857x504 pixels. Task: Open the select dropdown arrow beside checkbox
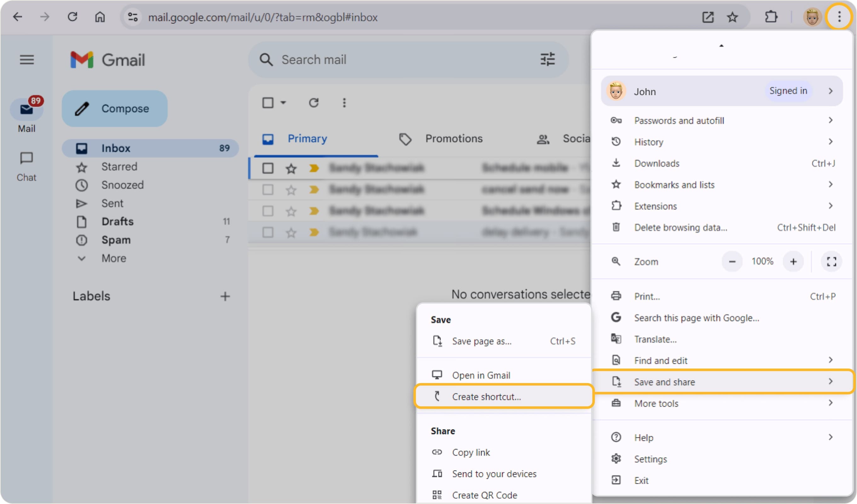tap(283, 103)
